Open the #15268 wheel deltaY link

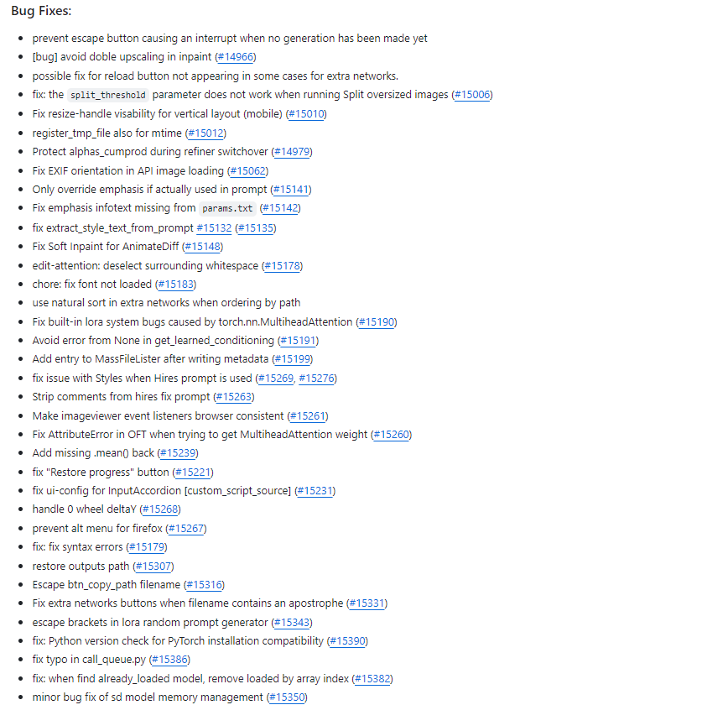coord(160,509)
